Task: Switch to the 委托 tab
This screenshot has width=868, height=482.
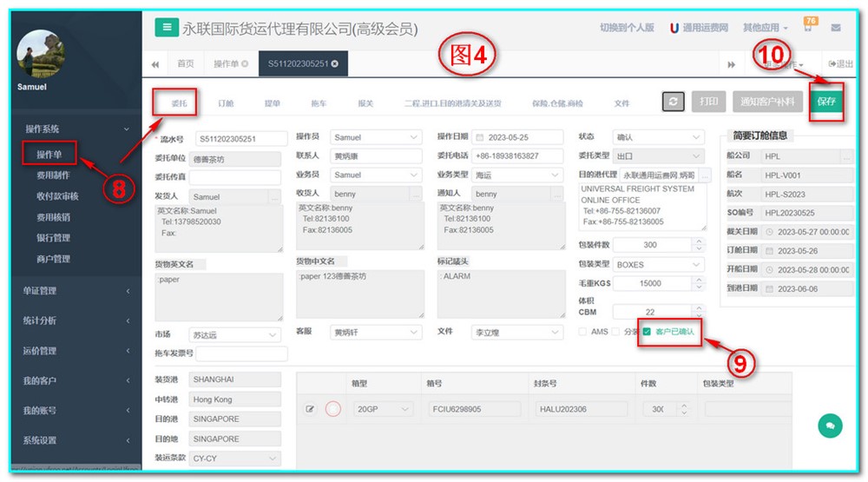Action: coord(179,103)
